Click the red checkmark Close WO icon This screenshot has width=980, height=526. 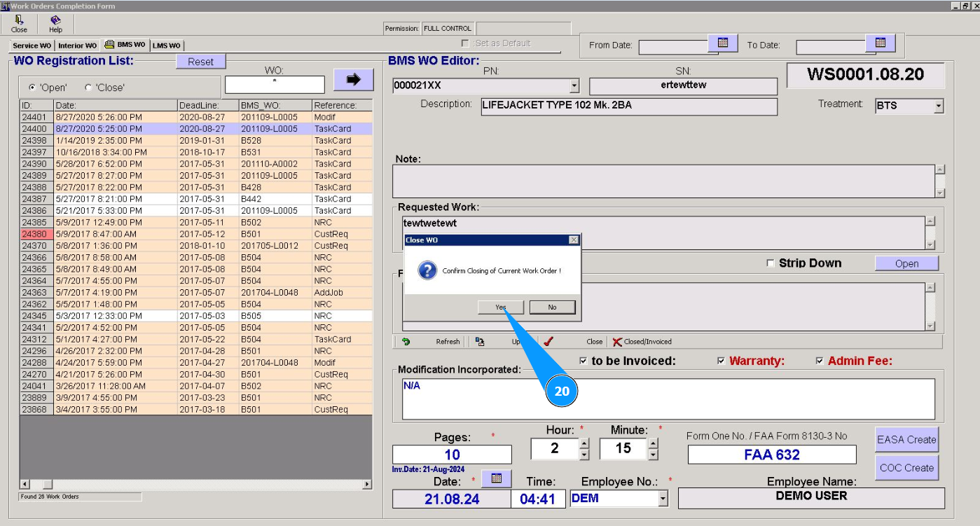[x=548, y=342]
